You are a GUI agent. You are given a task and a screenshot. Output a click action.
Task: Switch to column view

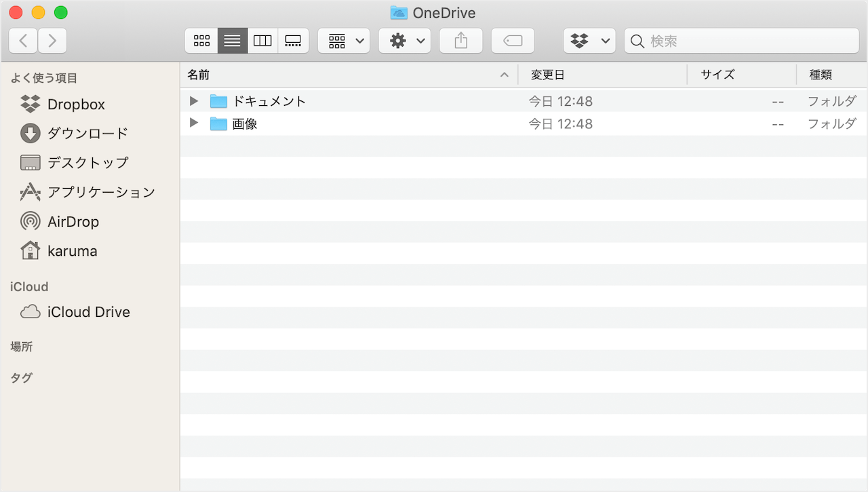click(x=262, y=41)
